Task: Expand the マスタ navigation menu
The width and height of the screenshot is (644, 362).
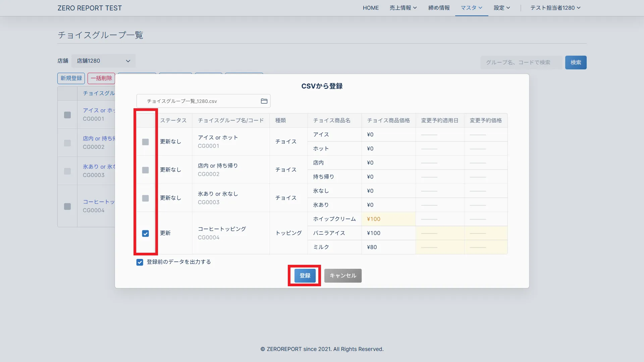Action: click(471, 8)
